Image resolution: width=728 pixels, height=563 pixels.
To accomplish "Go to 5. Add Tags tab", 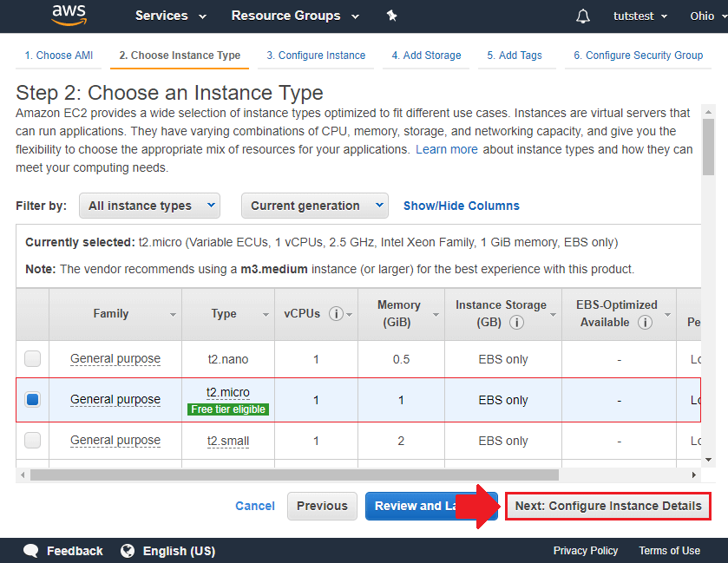I will point(515,56).
